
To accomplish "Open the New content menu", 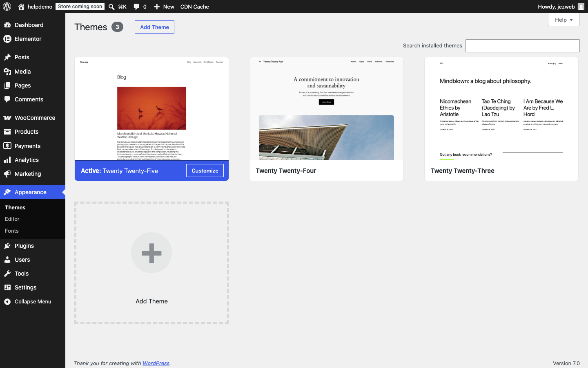I will tap(164, 7).
